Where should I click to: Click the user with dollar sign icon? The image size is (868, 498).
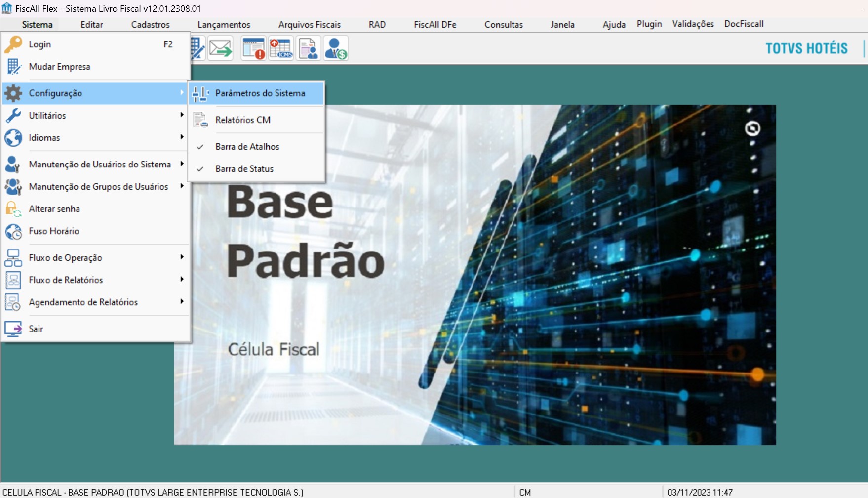click(x=336, y=48)
